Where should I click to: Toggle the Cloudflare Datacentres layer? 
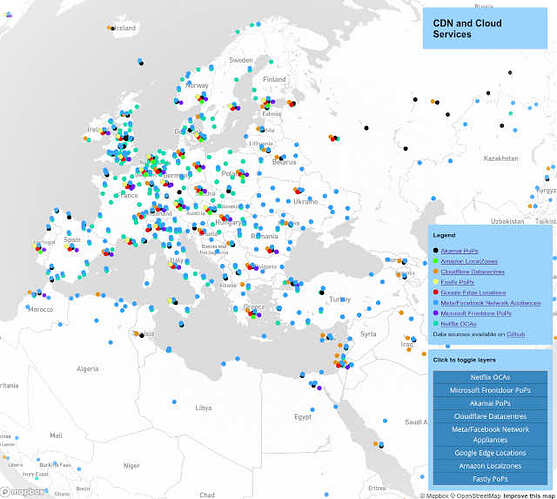490,416
